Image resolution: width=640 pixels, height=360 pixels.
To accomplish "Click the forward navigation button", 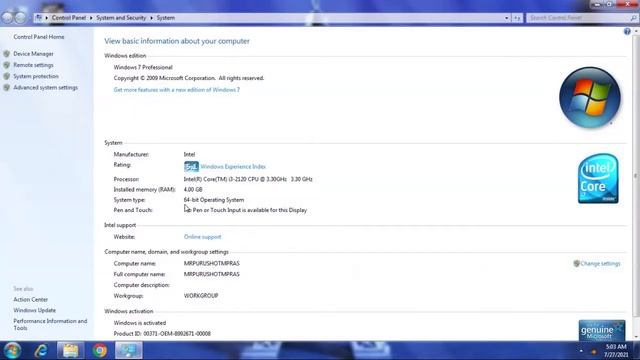I will (20, 18).
